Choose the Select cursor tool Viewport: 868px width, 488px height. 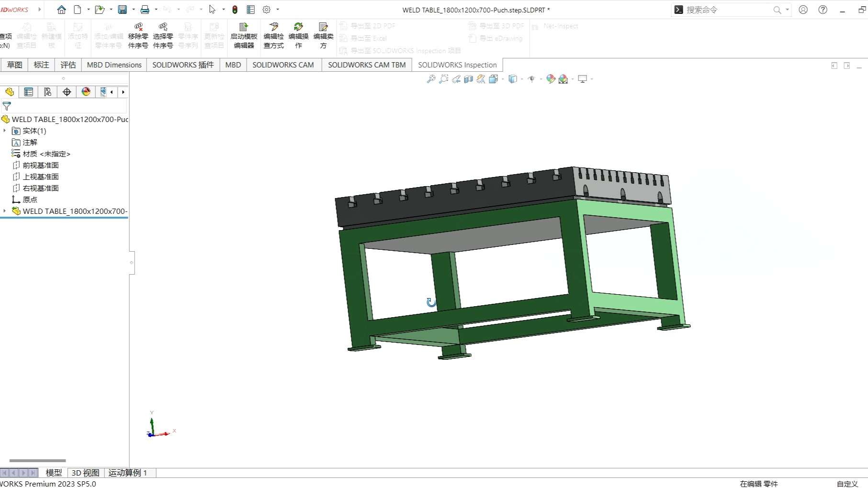pos(213,10)
